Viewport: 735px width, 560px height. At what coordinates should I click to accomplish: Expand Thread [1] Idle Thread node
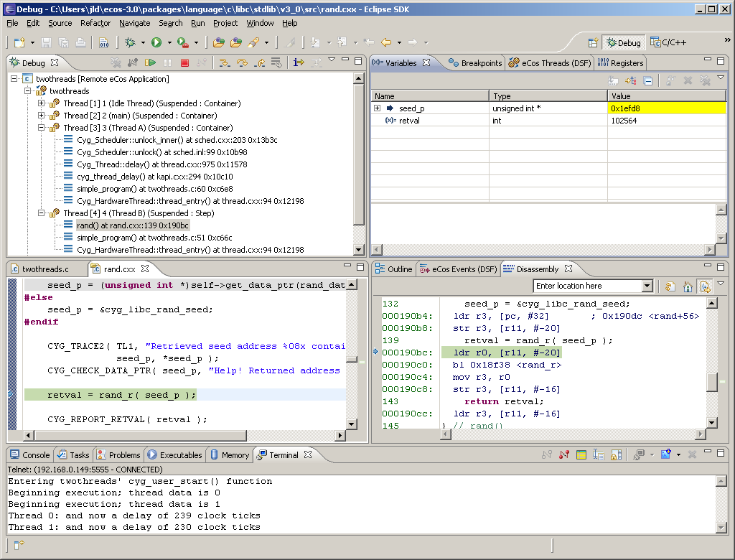[x=41, y=103]
